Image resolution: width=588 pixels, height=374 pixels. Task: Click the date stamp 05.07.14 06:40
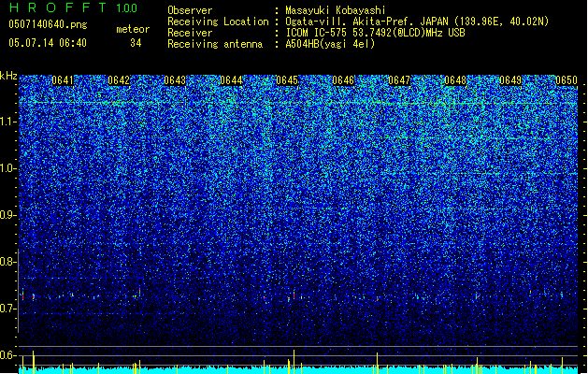point(48,43)
